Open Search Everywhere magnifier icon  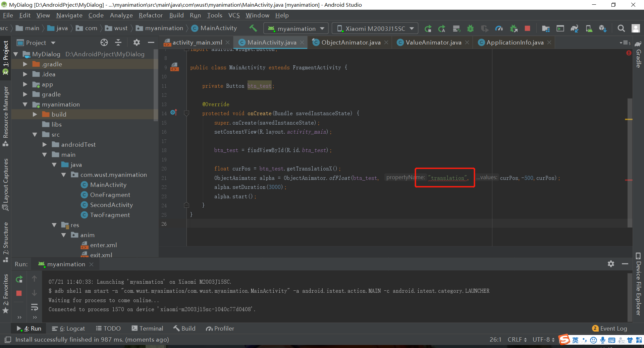621,28
